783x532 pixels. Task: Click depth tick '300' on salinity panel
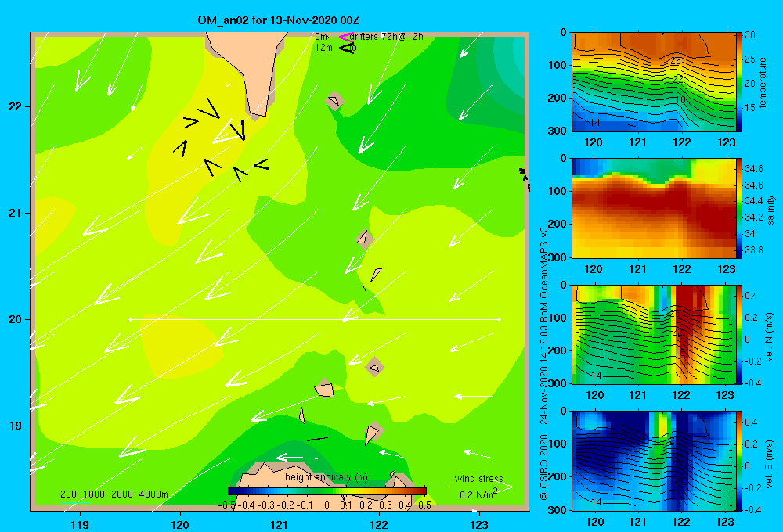[559, 257]
